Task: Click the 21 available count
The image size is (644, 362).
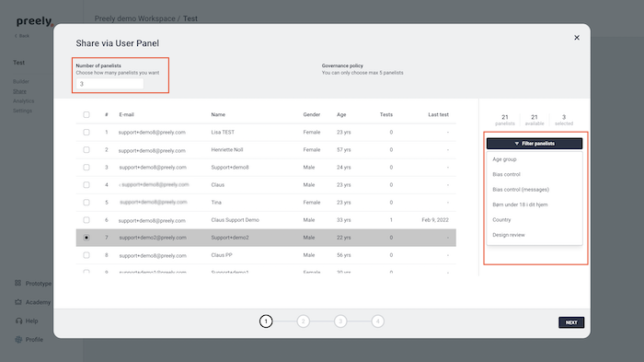Action: pyautogui.click(x=535, y=120)
